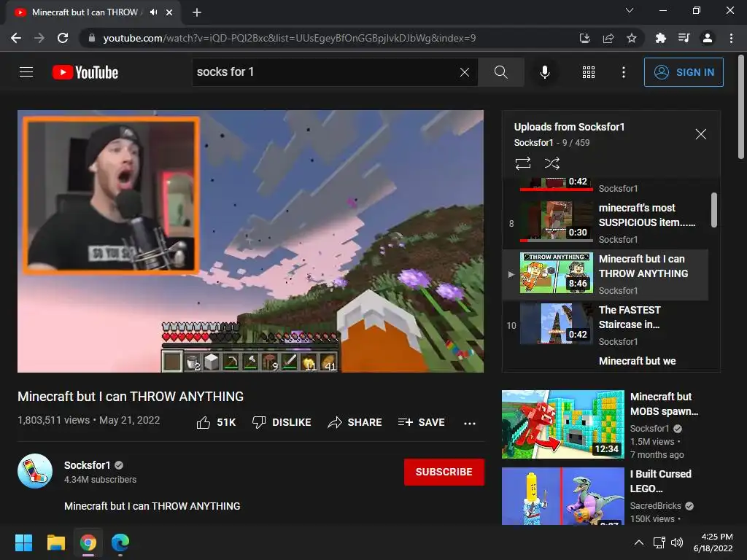The height and width of the screenshot is (560, 747).
Task: Open Microsoft Edge from taskbar
Action: tap(120, 542)
